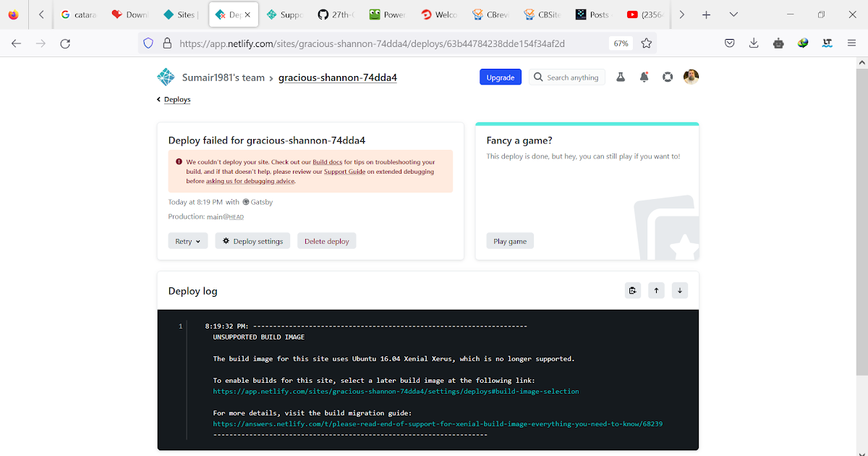Copy the deploy log with clipboard icon

click(633, 290)
